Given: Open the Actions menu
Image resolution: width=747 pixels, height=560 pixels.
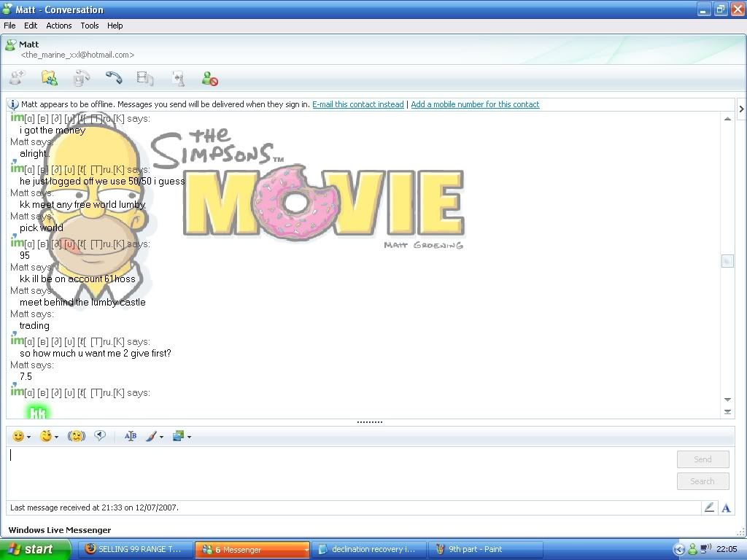Looking at the screenshot, I should tap(59, 26).
